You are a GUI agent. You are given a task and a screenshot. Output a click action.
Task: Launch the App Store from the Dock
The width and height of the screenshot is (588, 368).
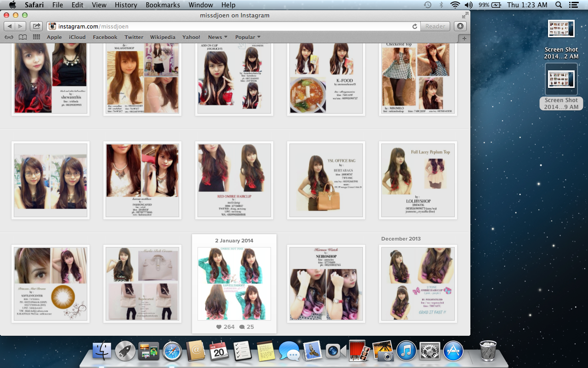click(x=453, y=351)
